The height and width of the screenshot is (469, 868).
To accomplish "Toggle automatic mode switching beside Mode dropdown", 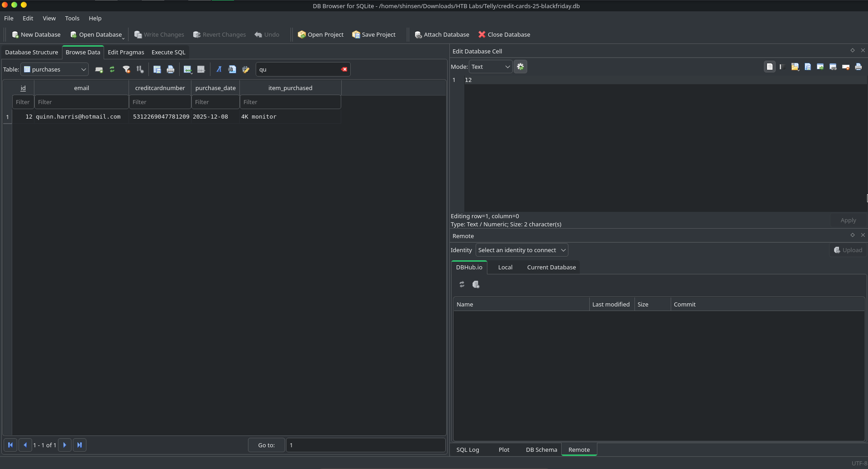I will pos(520,67).
